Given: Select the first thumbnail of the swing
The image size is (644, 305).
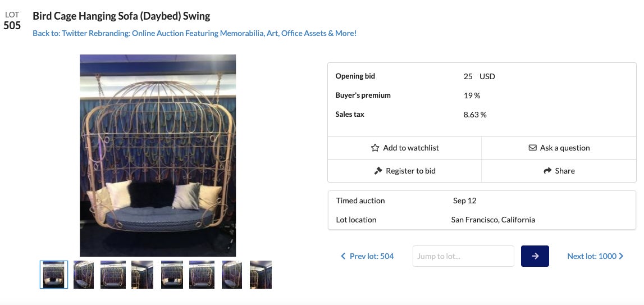Looking at the screenshot, I should (54, 275).
